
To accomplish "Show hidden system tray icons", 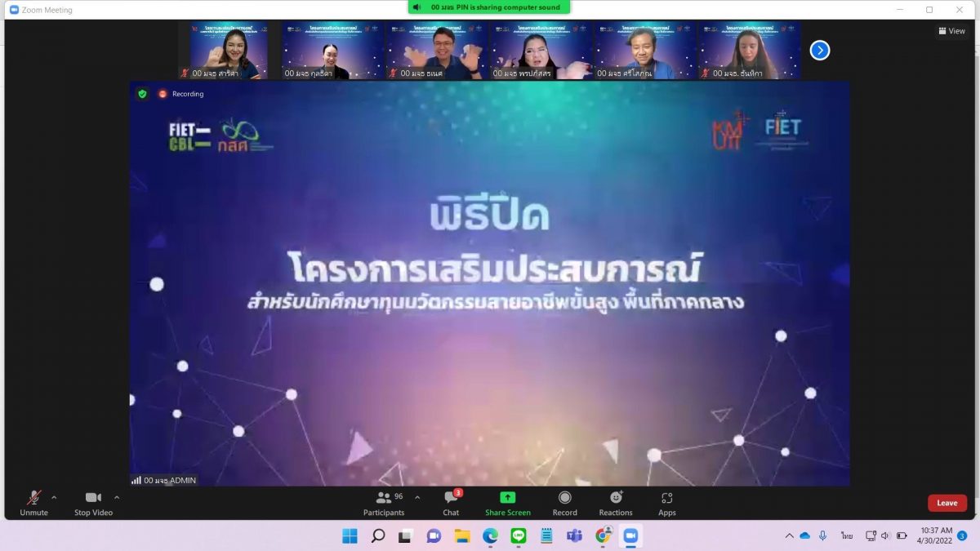I will click(x=789, y=535).
